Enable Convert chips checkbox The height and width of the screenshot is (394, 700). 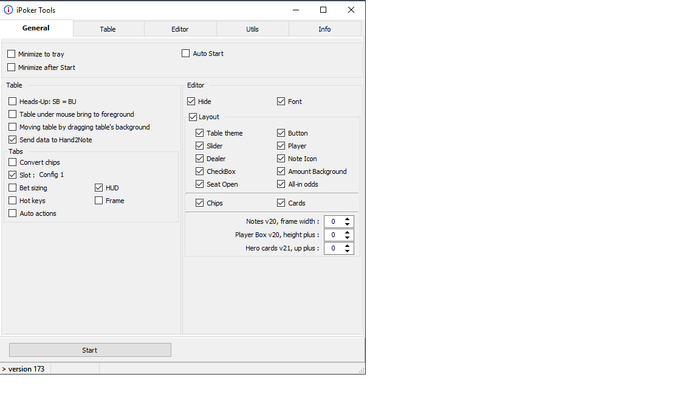12,162
